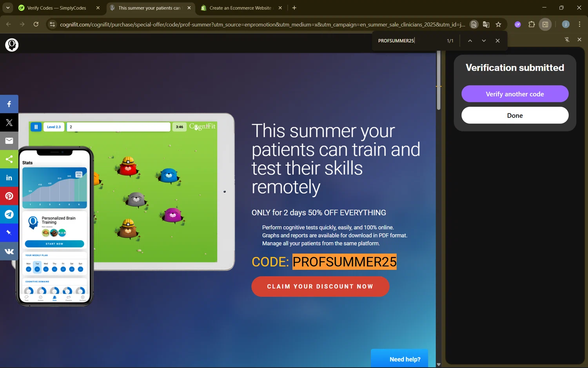Viewport: 588px width, 368px height.
Task: Close the side panel
Action: click(579, 40)
